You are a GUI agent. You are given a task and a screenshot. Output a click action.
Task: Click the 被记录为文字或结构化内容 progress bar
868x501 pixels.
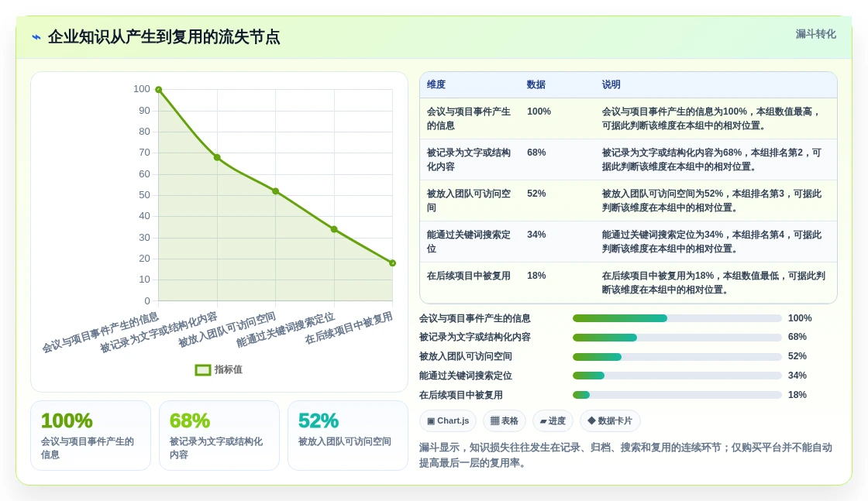(677, 338)
